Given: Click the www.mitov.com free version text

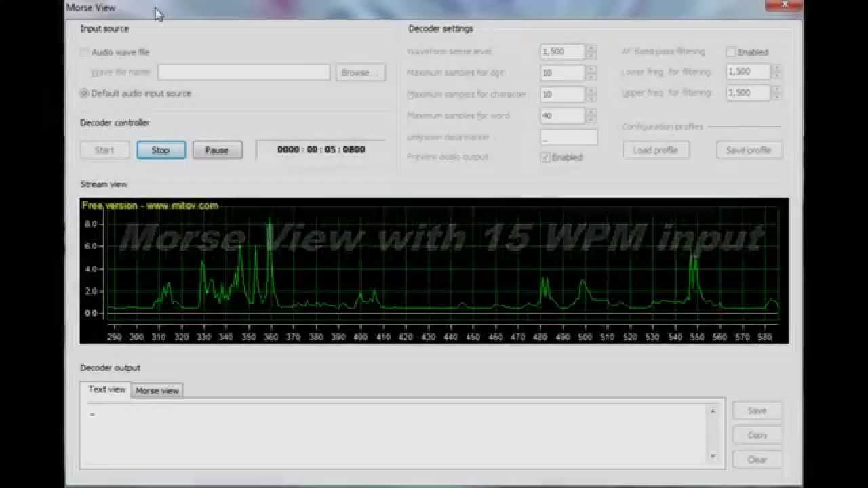Looking at the screenshot, I should click(150, 205).
